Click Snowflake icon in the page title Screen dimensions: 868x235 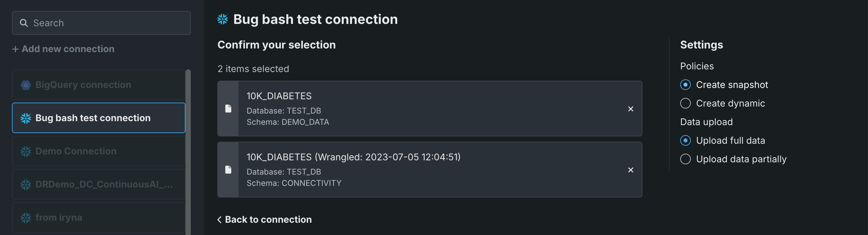(222, 19)
